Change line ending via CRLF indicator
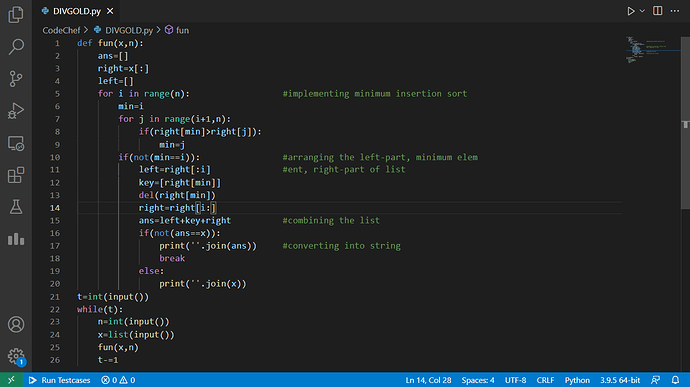This screenshot has width=690, height=387. [545, 380]
